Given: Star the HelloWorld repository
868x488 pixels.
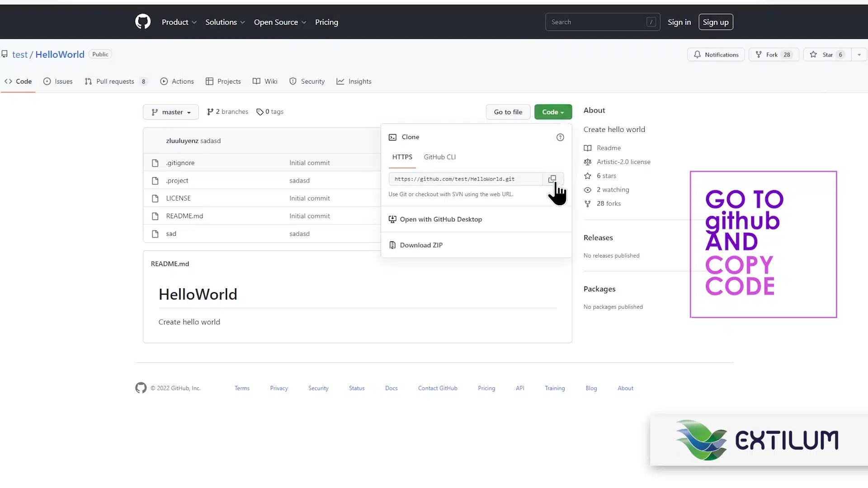Looking at the screenshot, I should click(x=827, y=55).
